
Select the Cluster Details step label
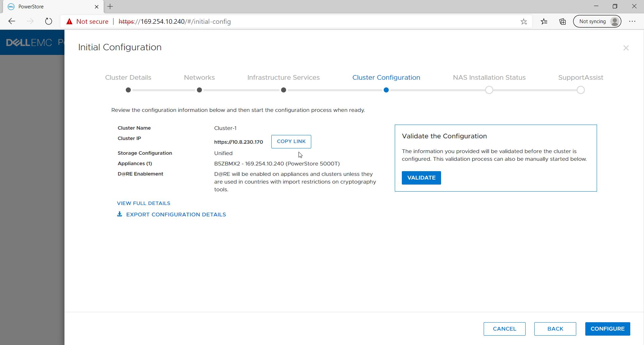(128, 77)
